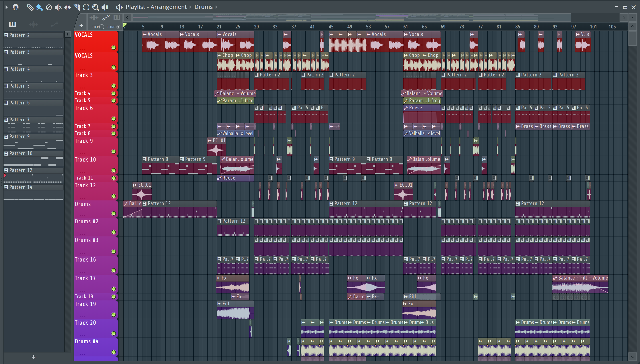The width and height of the screenshot is (640, 364).
Task: Select Param...1 freq clip at bar 61
Action: pyautogui.click(x=422, y=100)
